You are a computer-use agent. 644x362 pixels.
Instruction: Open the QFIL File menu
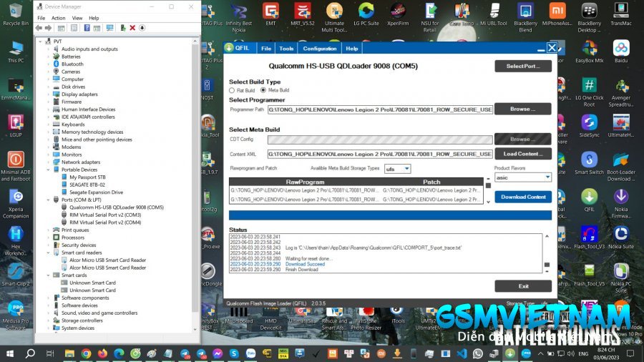tap(266, 49)
